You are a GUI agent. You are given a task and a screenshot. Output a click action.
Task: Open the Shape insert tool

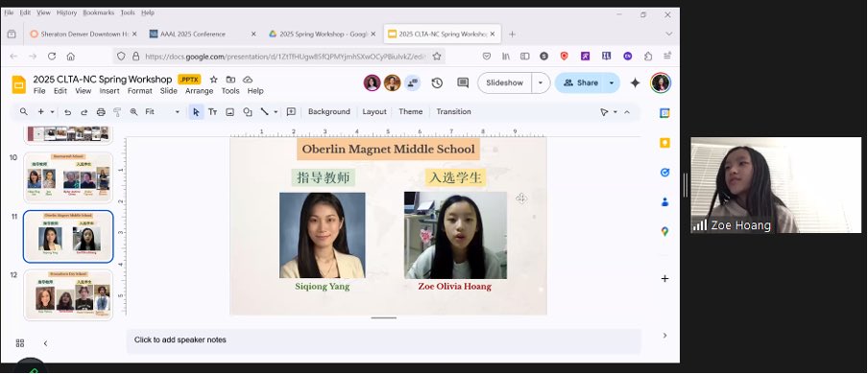(248, 112)
